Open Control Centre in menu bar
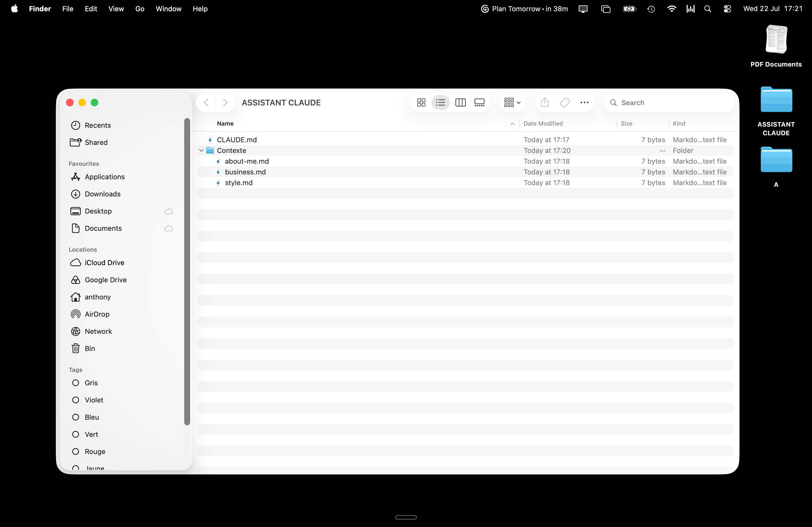The width and height of the screenshot is (812, 527). pos(727,9)
